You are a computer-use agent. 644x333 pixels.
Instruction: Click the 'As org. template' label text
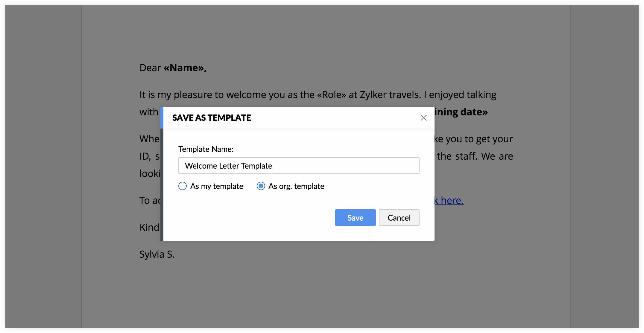tap(296, 186)
